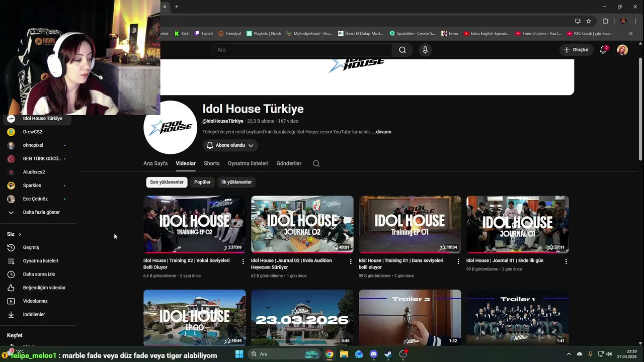Screen dimensions: 644x362
Task: Switch to the Ana Sayfa channel tab
Action: point(155,163)
